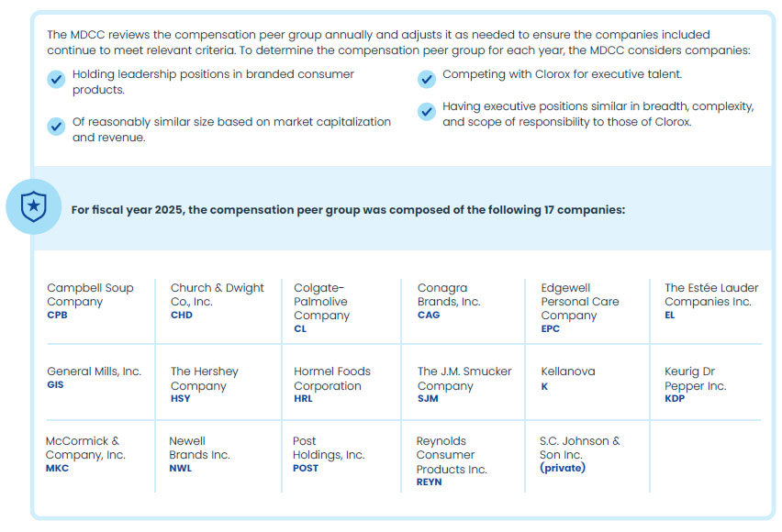Select the HRL ticker under Hormel Foods
The width and height of the screenshot is (782, 532).
(304, 400)
